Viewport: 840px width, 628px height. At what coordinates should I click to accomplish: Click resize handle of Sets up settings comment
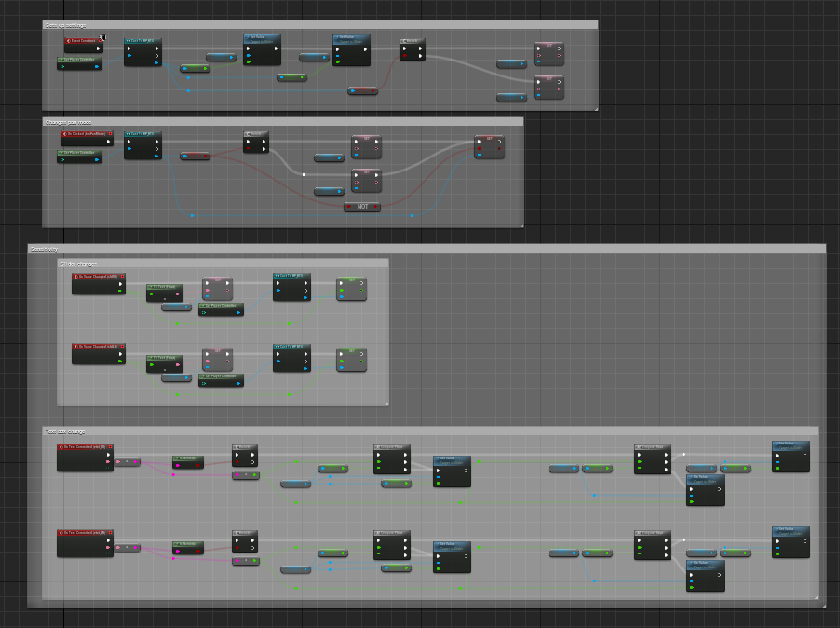point(594,108)
